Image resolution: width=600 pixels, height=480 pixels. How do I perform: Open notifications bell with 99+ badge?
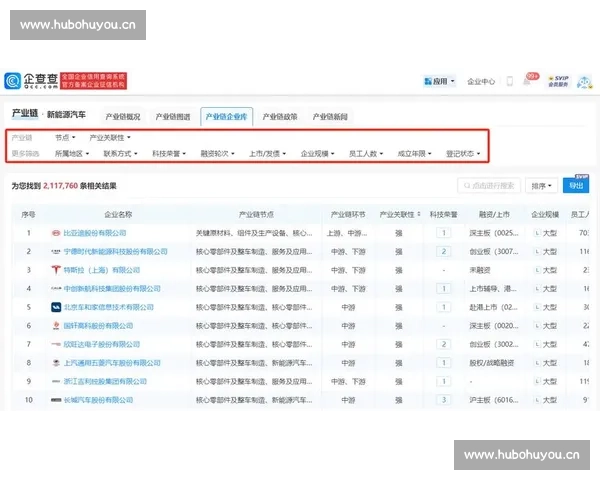530,81
